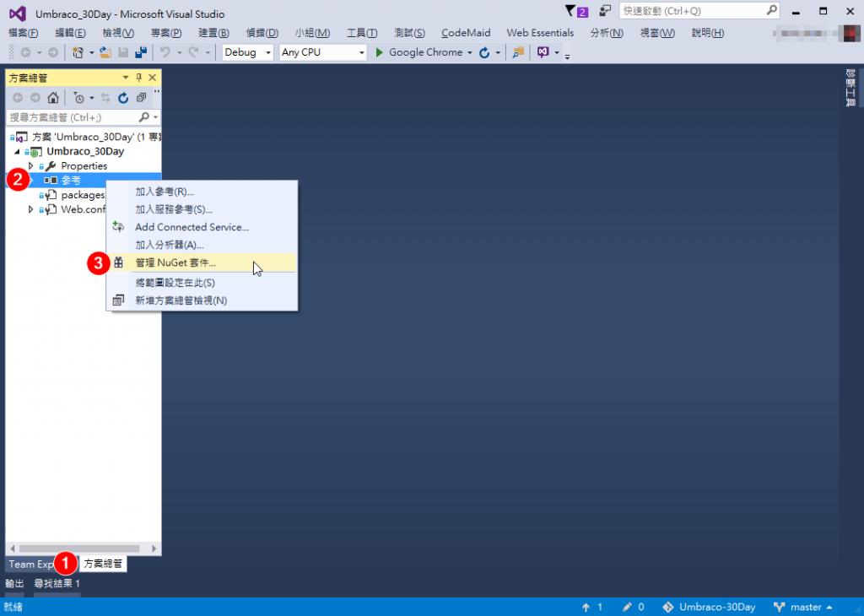Click the Umbraco-30Day repository in status bar

point(709,607)
